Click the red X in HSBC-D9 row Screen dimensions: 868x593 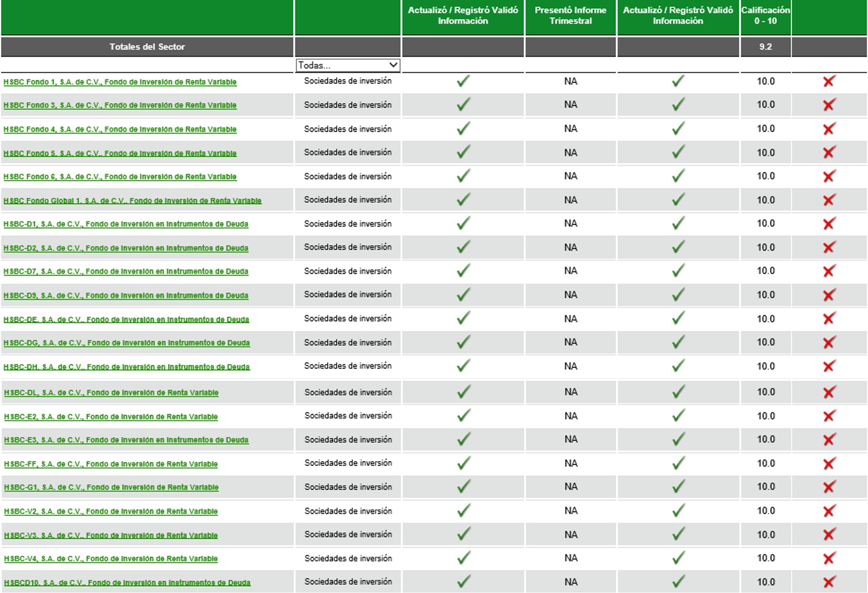coord(829,295)
